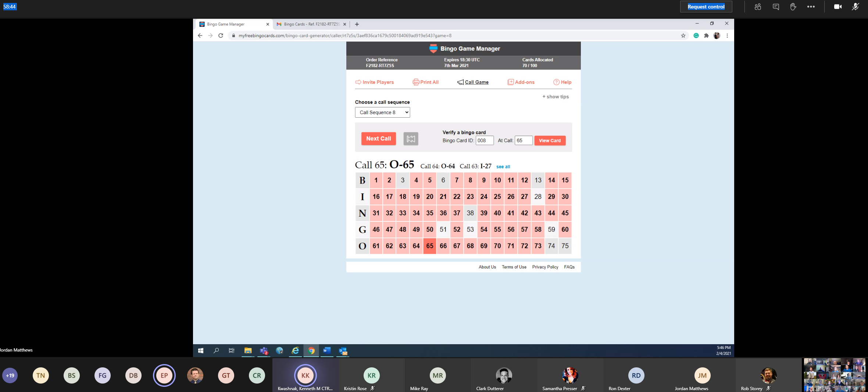This screenshot has height=392, width=868.
Task: Close the Bingo Game Manager tab
Action: coord(268,24)
